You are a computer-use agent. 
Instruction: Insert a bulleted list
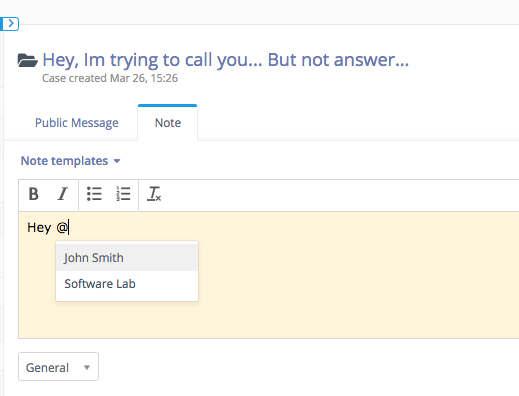[x=94, y=194]
